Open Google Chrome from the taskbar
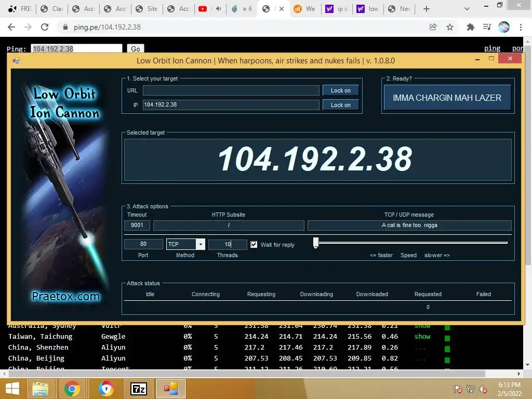Viewport: 532px width, 399px height. tap(72, 389)
